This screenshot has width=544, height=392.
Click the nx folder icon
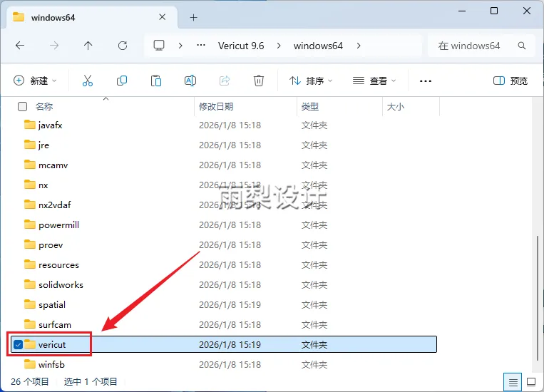pyautogui.click(x=30, y=184)
